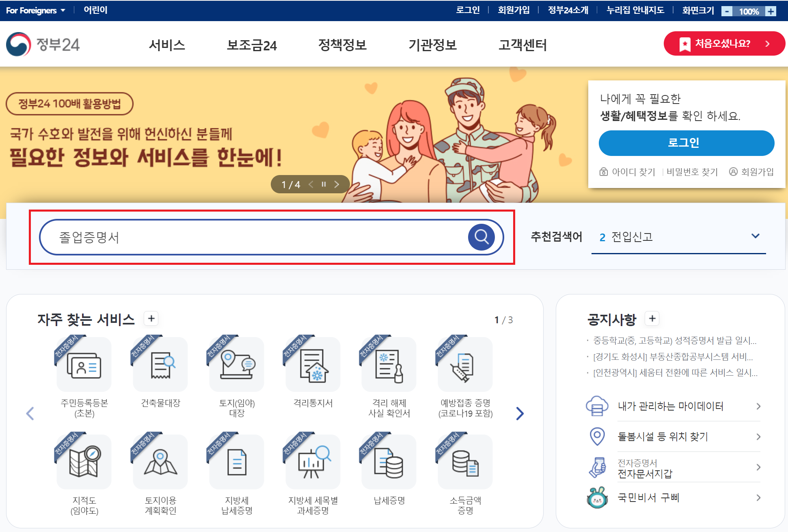Image resolution: width=788 pixels, height=532 pixels.
Task: Increase screen size with plus button
Action: point(771,11)
